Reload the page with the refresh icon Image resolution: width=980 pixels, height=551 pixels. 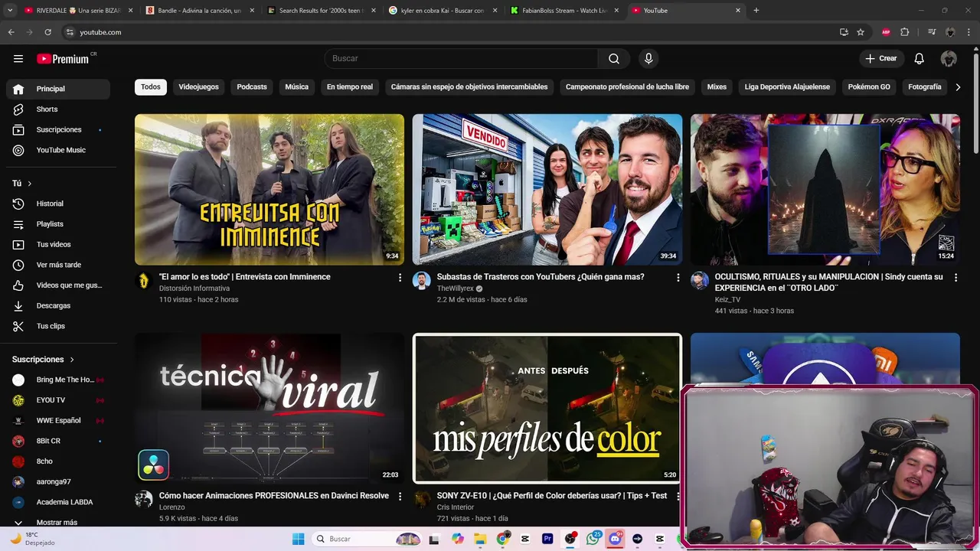point(47,32)
